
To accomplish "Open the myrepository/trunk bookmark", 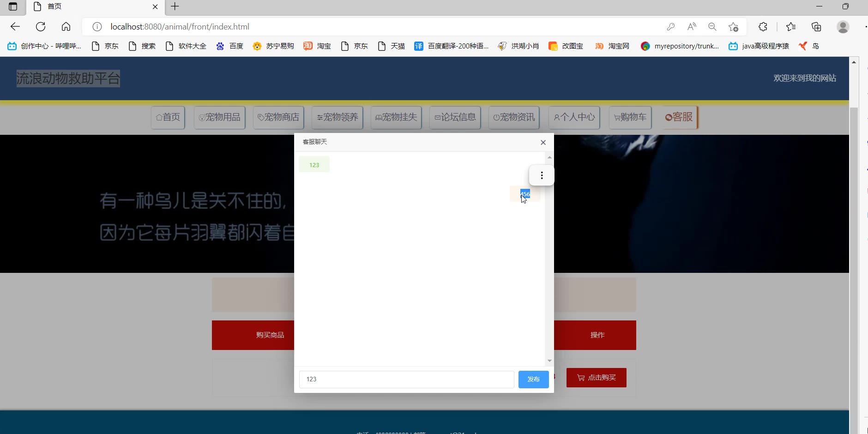I will [680, 46].
